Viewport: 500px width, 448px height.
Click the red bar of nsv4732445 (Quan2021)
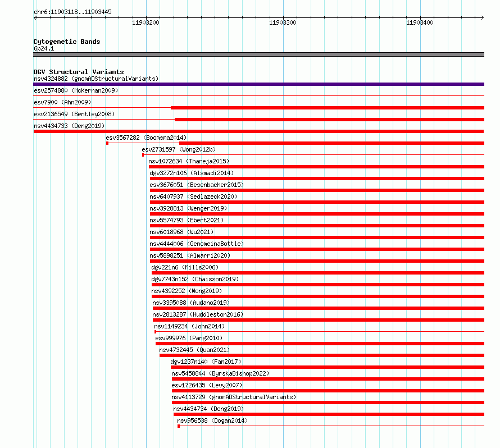[x=322, y=355]
